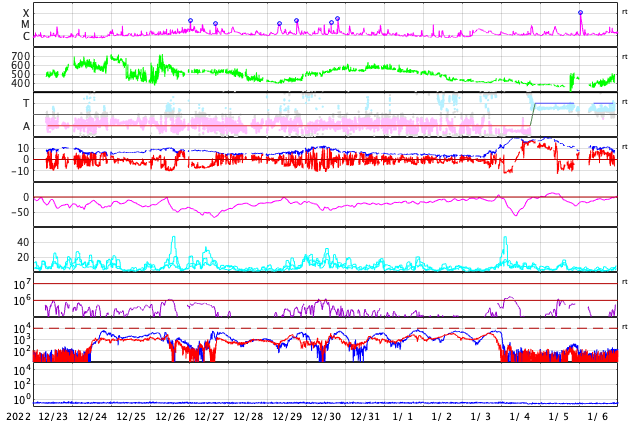Click the flare marker within 12/27
The height and width of the screenshot is (424, 634).
tap(216, 23)
